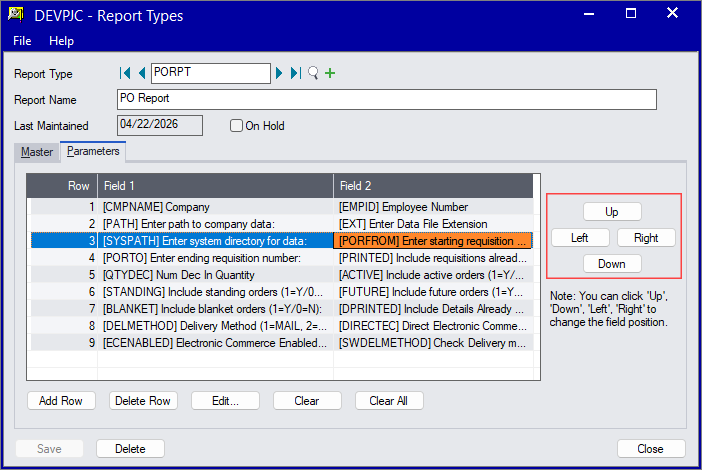Open the Help menu
The image size is (702, 470).
pyautogui.click(x=61, y=41)
